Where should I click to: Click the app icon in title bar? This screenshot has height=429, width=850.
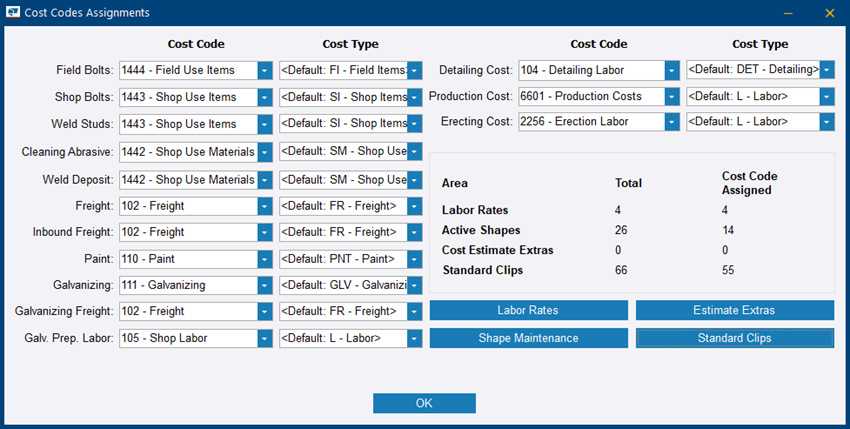[x=12, y=13]
